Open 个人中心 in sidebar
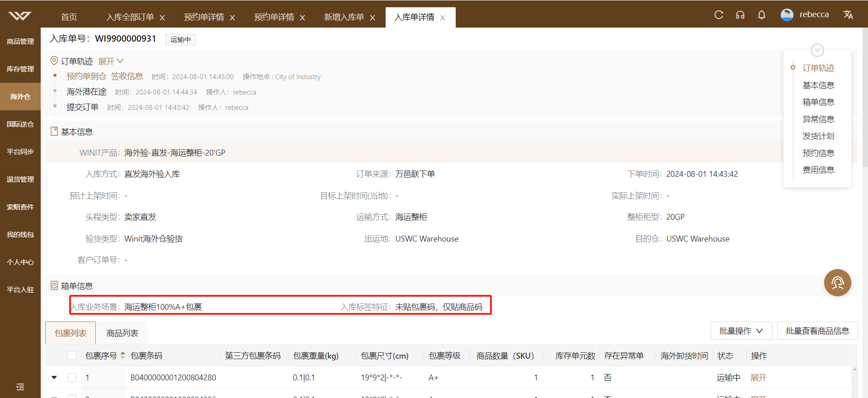The width and height of the screenshot is (868, 398). coord(20,262)
